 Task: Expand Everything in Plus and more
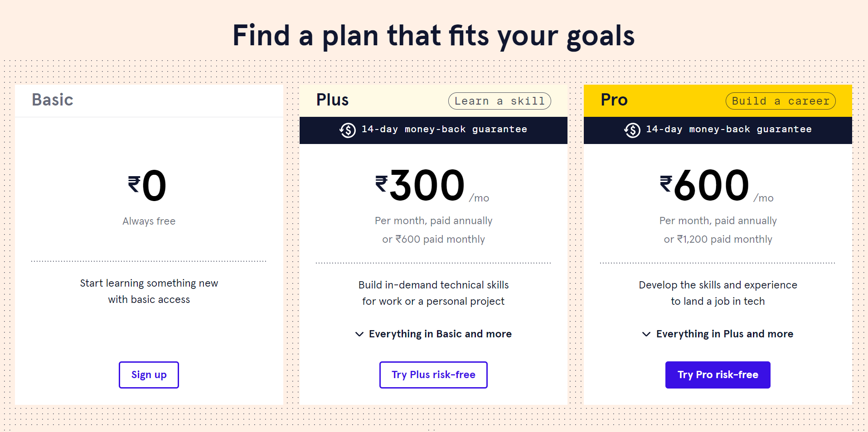click(x=718, y=334)
